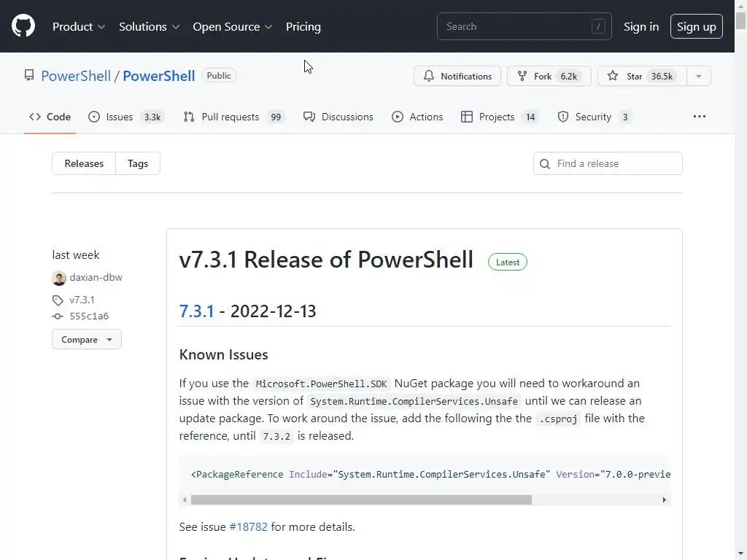Click the star icon on Star button
The image size is (747, 560).
click(613, 76)
